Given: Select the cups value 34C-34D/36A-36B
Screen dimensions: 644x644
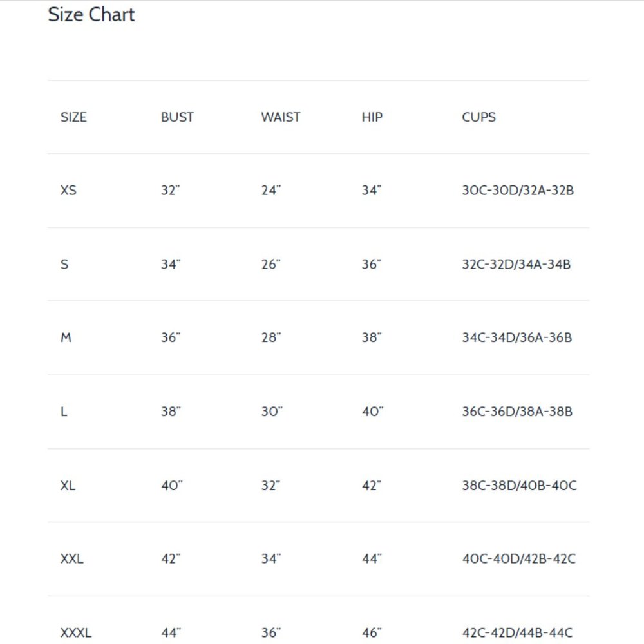Looking at the screenshot, I should coord(517,337).
